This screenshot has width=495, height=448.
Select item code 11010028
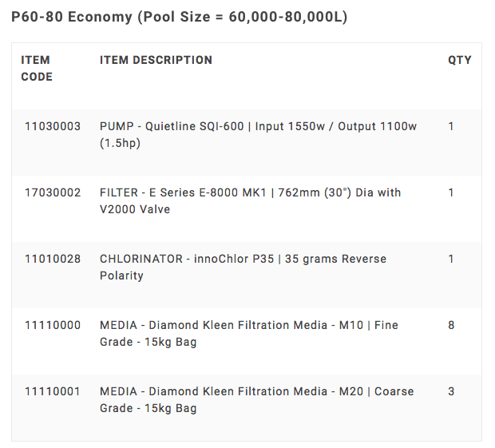click(53, 259)
